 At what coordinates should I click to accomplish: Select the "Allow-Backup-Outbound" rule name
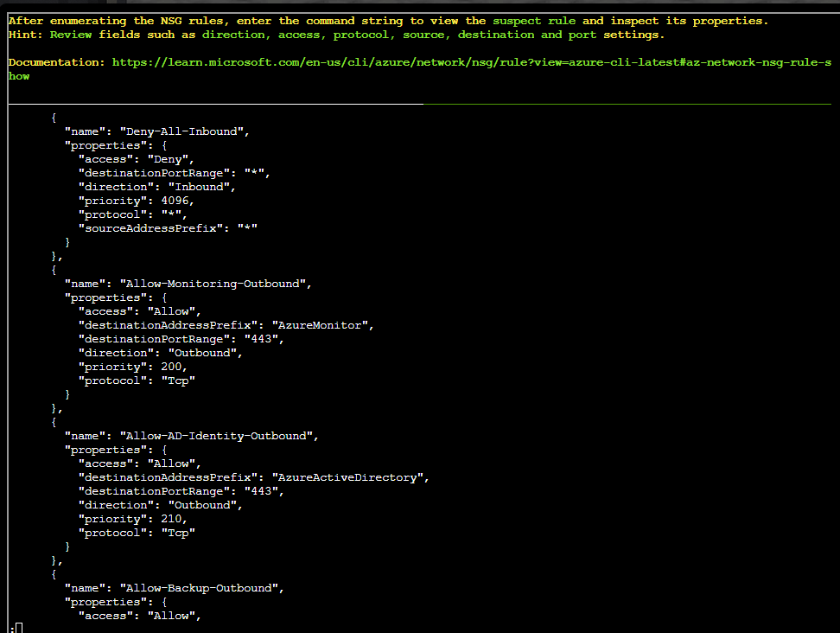(199, 588)
